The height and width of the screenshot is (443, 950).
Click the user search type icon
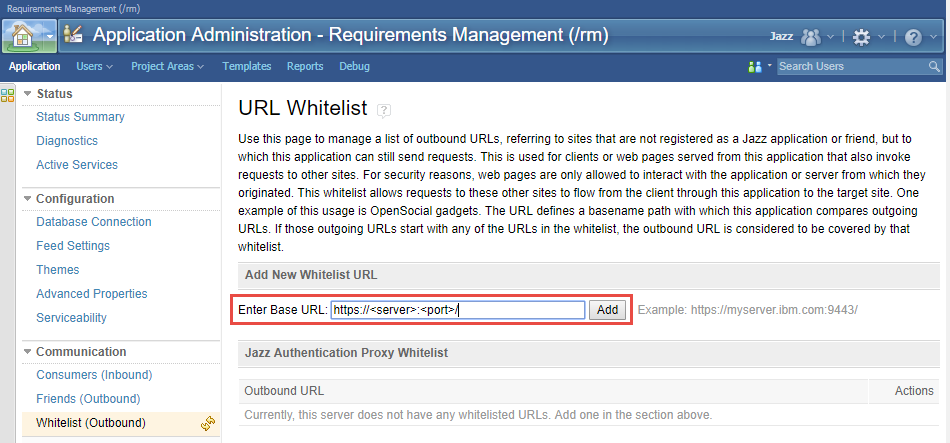755,67
